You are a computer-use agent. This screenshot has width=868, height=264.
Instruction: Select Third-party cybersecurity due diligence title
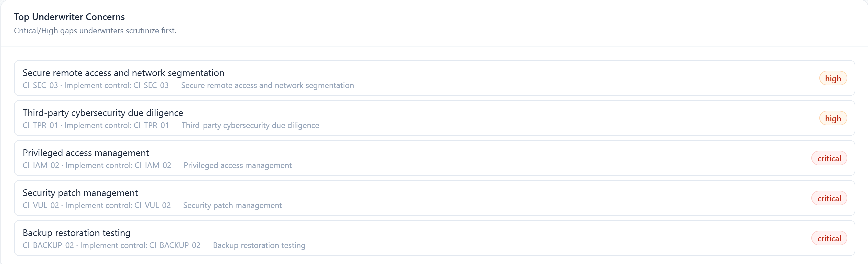(103, 113)
